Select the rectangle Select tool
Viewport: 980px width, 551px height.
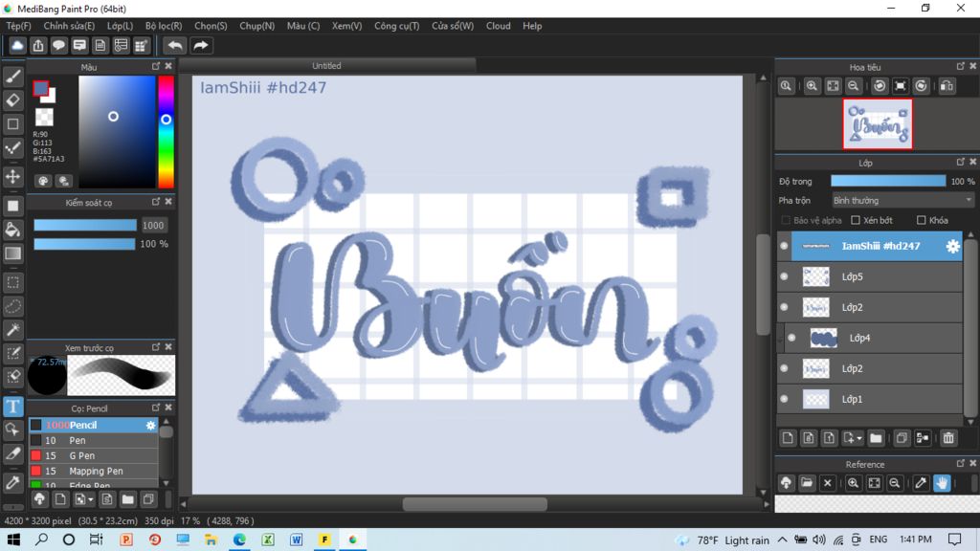point(13,282)
